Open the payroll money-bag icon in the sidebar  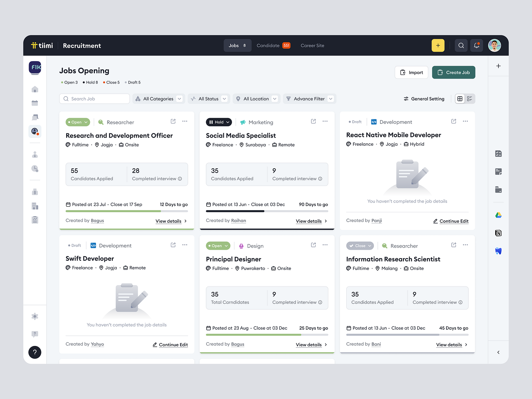point(35,192)
